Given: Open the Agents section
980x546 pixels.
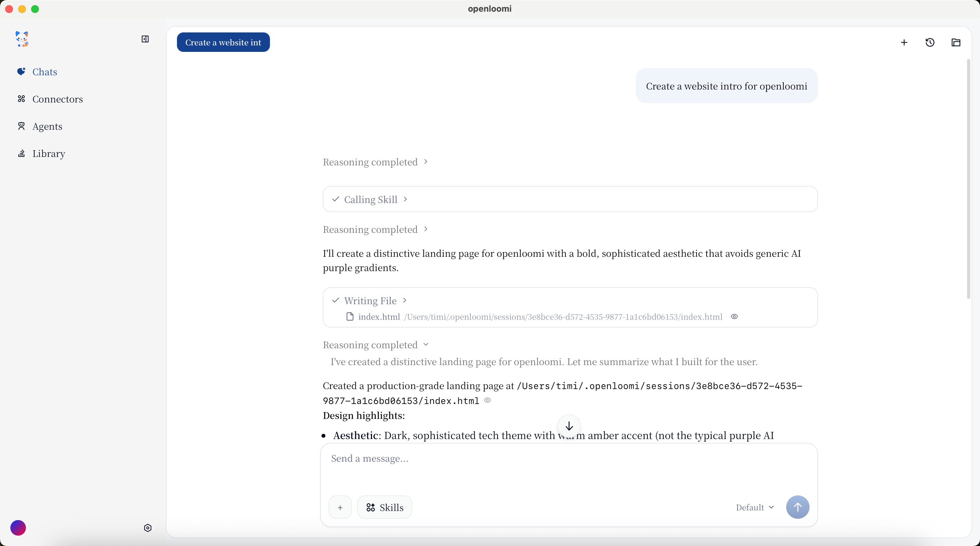Looking at the screenshot, I should coord(40,126).
